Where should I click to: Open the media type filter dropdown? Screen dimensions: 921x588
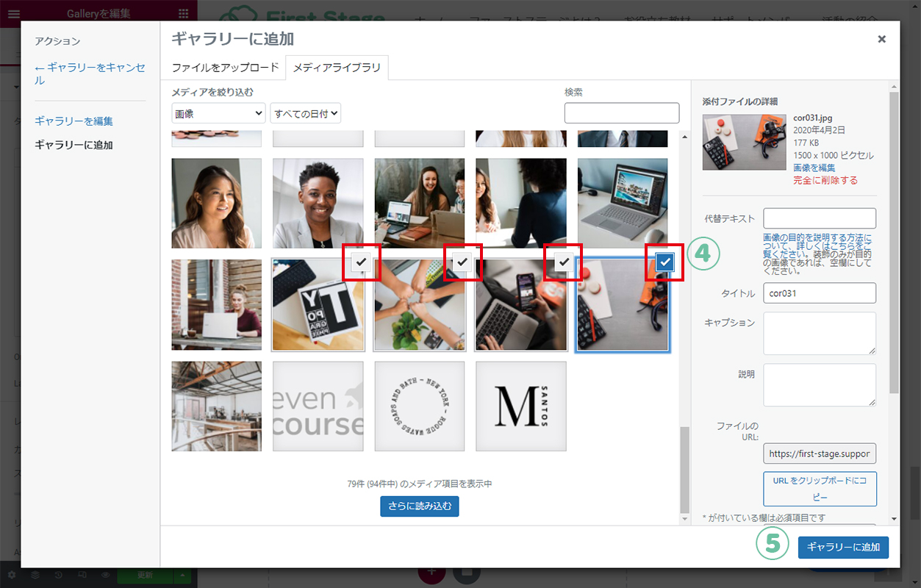(218, 113)
